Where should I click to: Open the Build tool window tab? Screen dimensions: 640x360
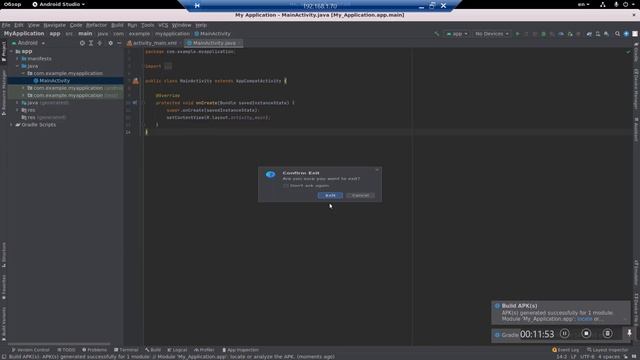pos(153,350)
